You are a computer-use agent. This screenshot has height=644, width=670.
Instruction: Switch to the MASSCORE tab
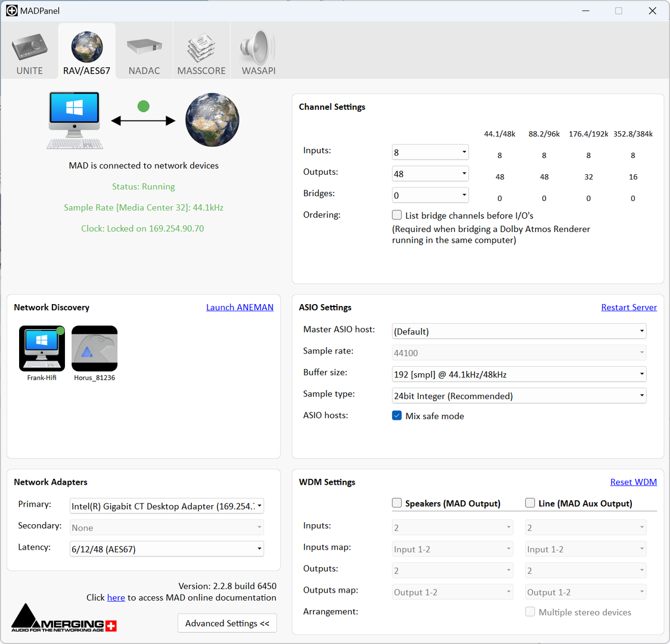pos(201,52)
